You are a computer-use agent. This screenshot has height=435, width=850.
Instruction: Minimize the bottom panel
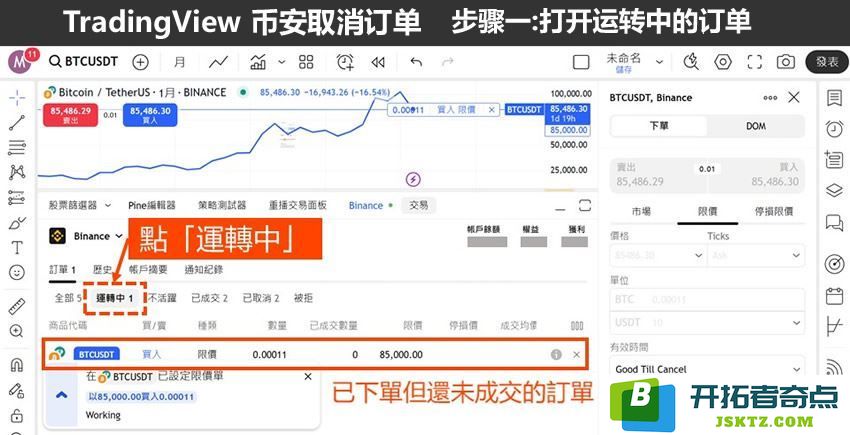(559, 207)
